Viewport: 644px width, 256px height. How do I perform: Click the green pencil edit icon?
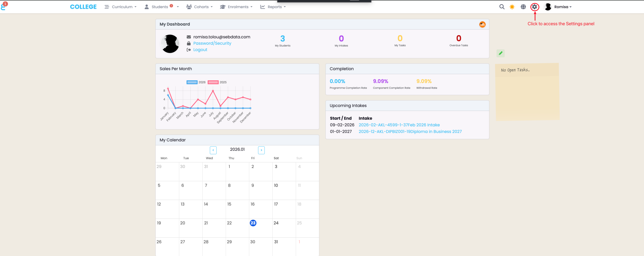point(501,53)
